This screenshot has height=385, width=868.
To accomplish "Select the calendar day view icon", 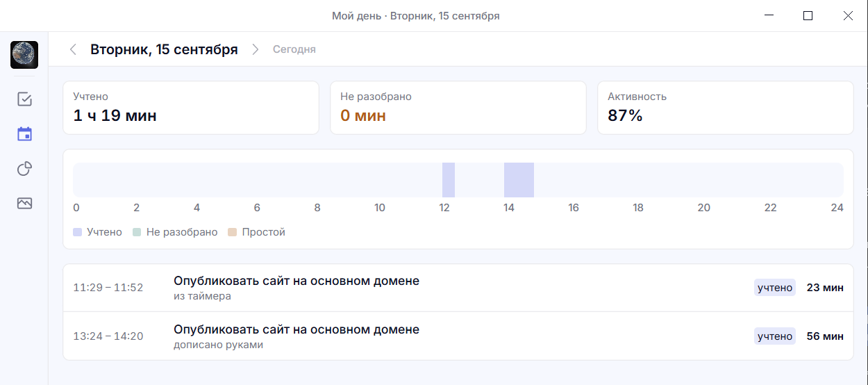I will [24, 134].
